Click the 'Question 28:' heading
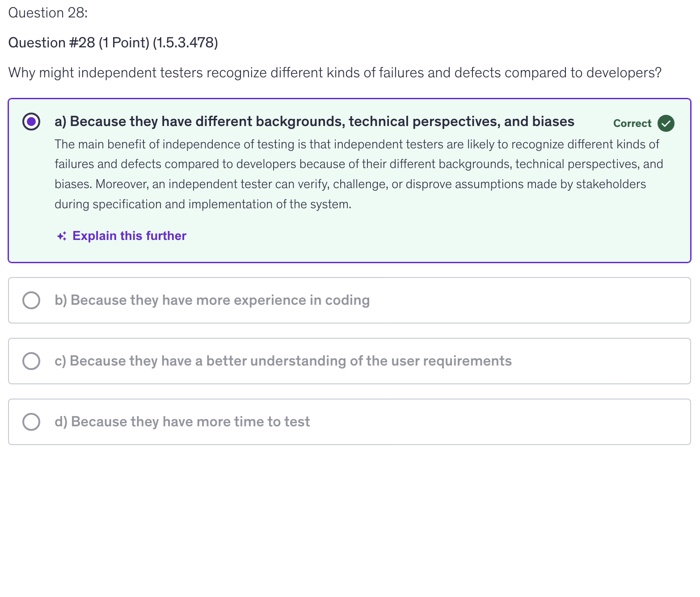This screenshot has height=597, width=700. (48, 13)
